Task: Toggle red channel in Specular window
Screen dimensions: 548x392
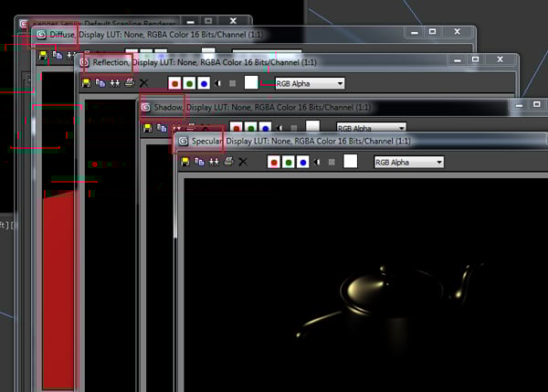Action: pos(274,162)
